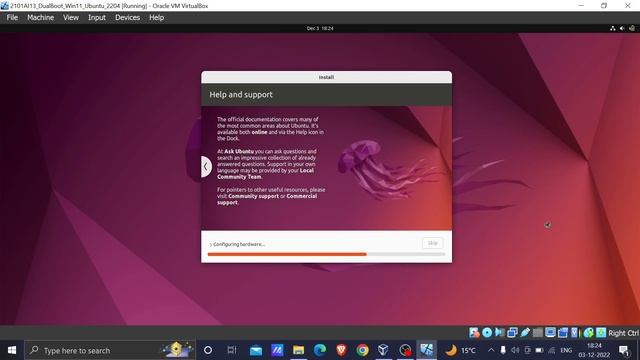Click the Ubuntu top bar date and time

[320, 28]
